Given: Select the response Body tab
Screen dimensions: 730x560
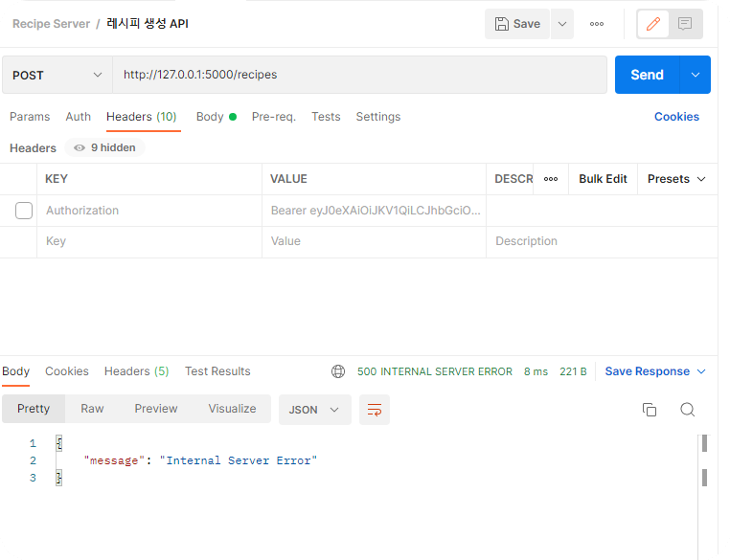Looking at the screenshot, I should [x=16, y=371].
